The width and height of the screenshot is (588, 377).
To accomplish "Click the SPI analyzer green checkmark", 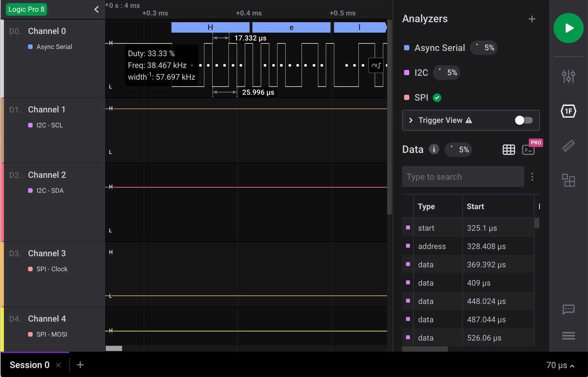I will tap(437, 98).
